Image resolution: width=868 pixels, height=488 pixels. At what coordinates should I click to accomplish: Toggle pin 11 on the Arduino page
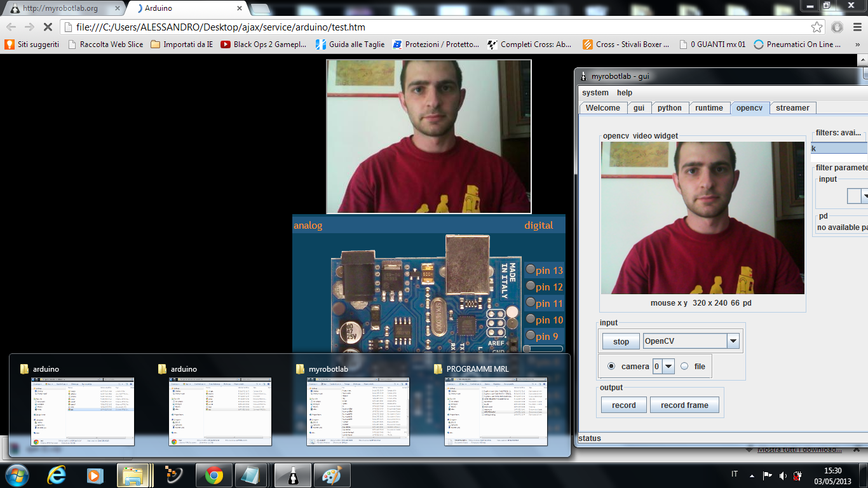(531, 302)
